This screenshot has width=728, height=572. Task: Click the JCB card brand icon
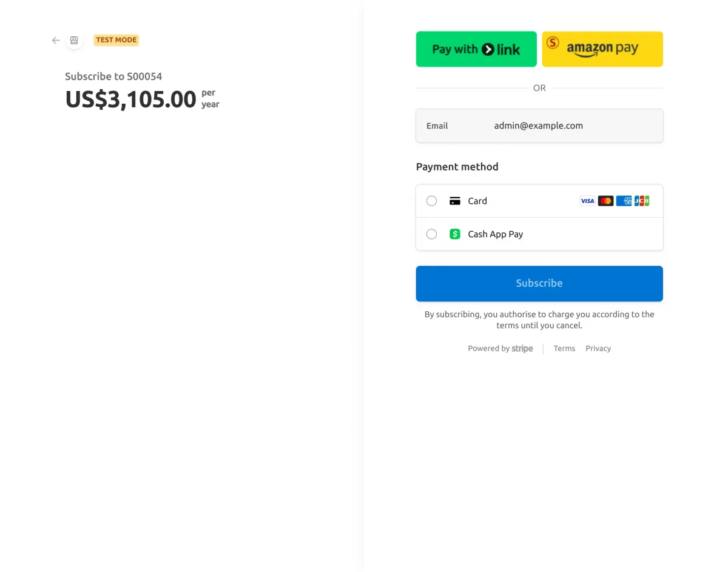[x=641, y=201]
